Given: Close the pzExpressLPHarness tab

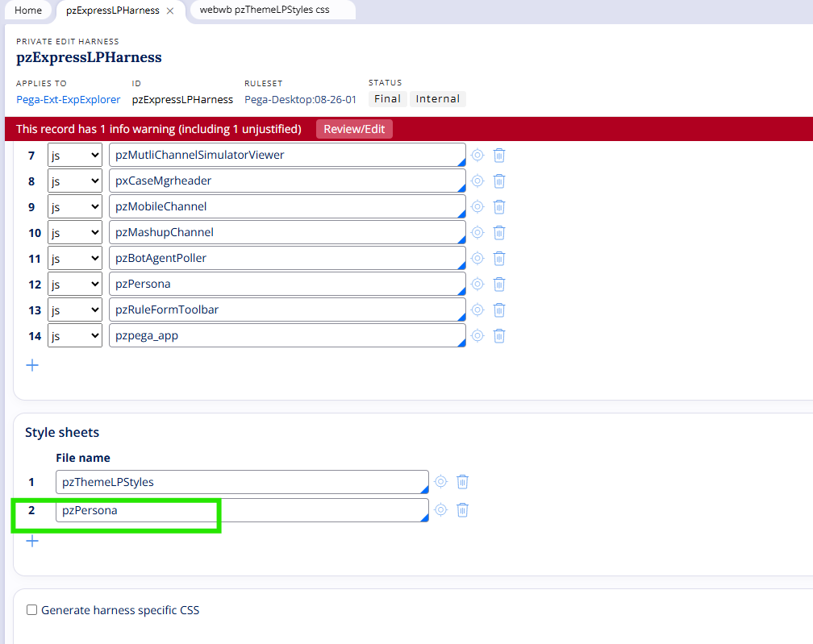Looking at the screenshot, I should [x=170, y=10].
